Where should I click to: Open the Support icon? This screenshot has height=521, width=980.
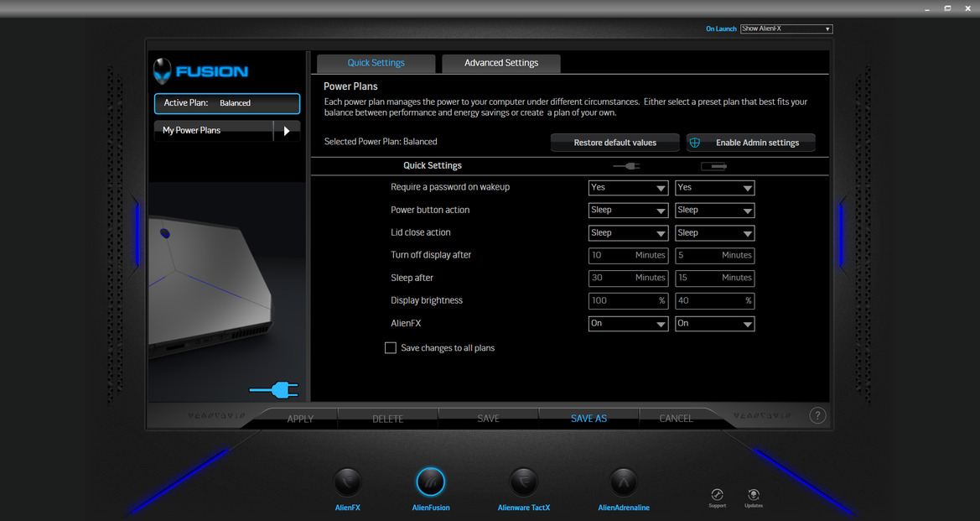[x=718, y=495]
